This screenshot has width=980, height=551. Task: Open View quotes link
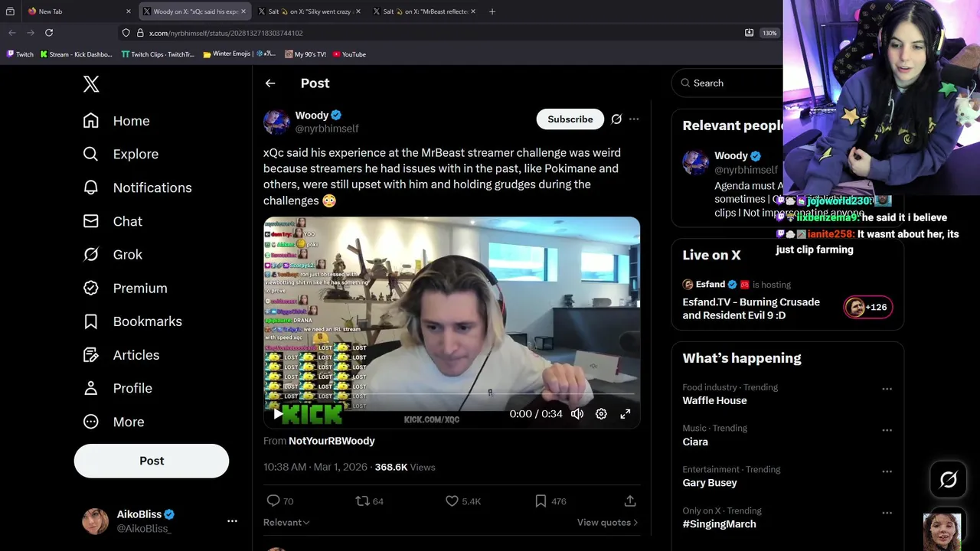click(x=608, y=522)
